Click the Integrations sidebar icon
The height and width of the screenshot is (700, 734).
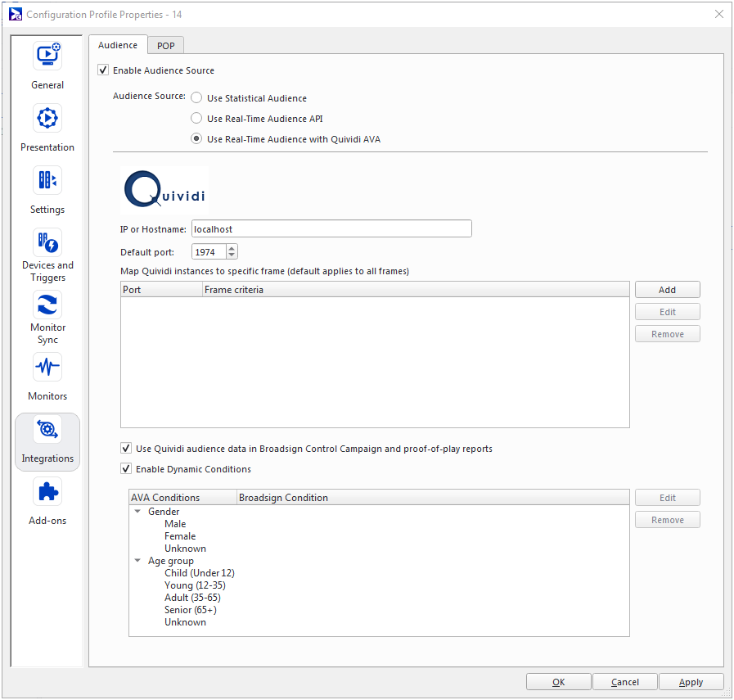click(47, 430)
